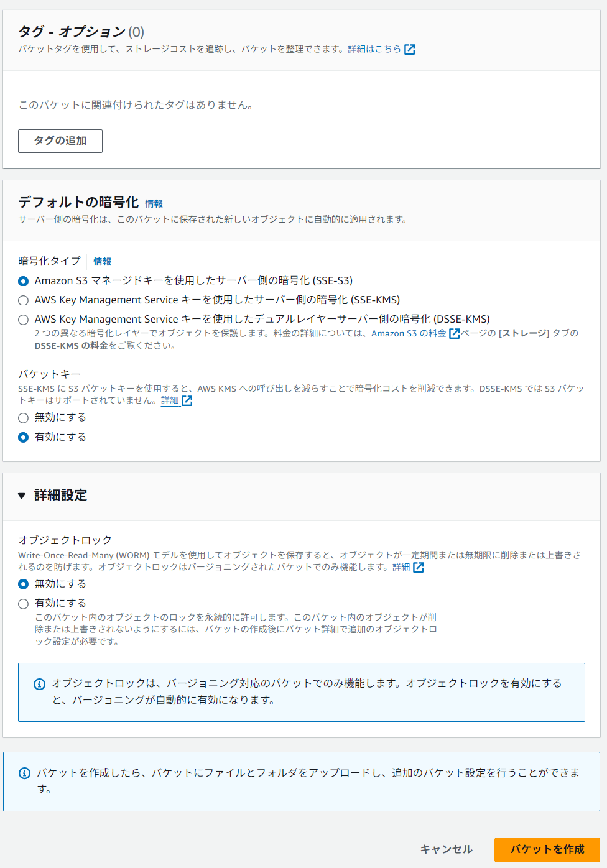Click the タグの追加 button
Image resolution: width=607 pixels, height=868 pixels.
coord(60,141)
